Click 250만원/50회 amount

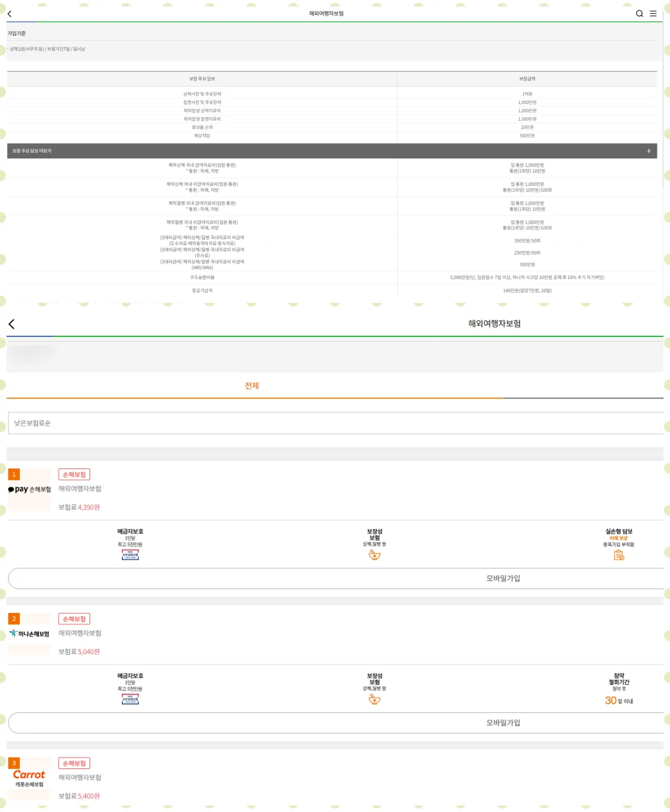tap(527, 253)
